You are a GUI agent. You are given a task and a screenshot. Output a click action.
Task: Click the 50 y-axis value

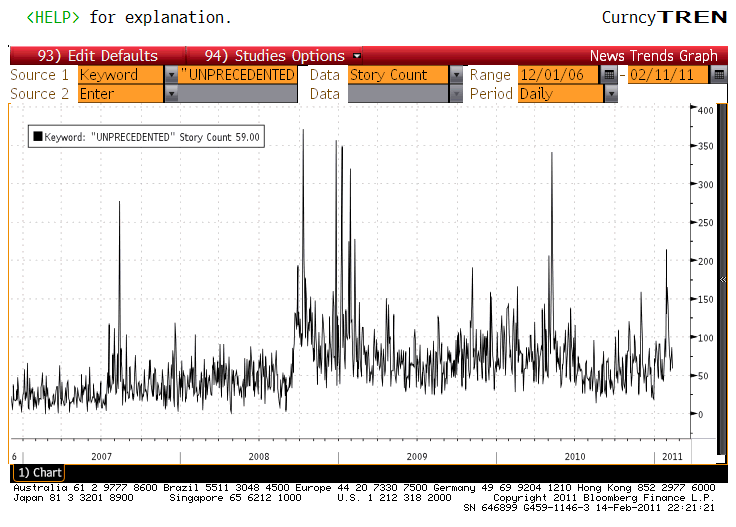[x=703, y=375]
